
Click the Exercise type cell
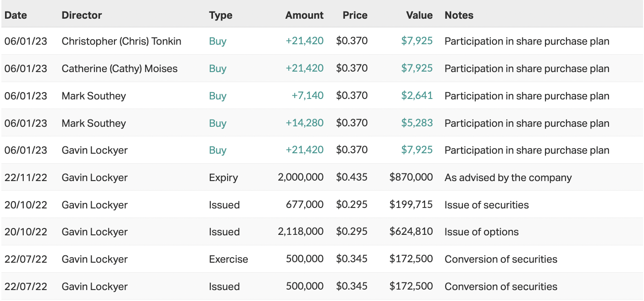pos(229,259)
